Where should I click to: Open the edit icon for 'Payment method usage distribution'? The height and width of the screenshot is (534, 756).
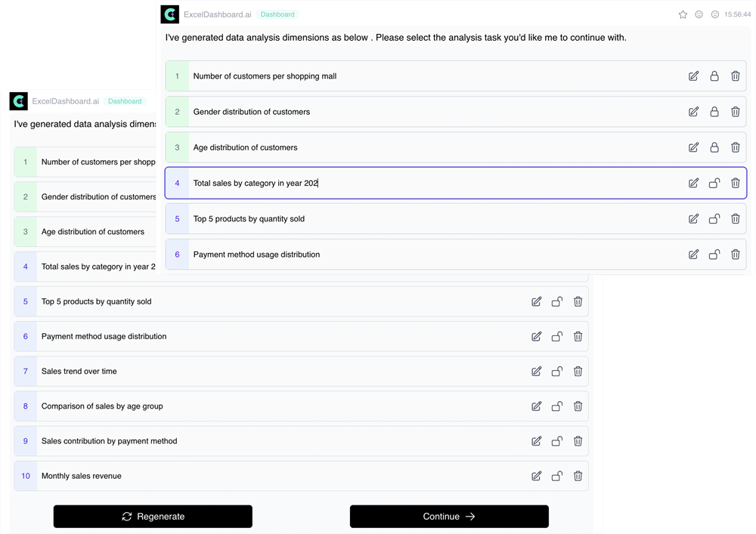694,255
